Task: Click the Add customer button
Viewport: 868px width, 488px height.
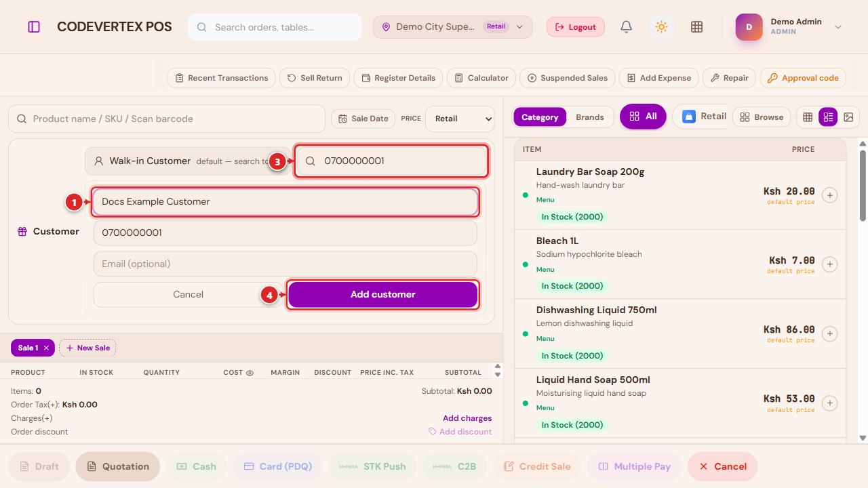Action: (x=383, y=294)
